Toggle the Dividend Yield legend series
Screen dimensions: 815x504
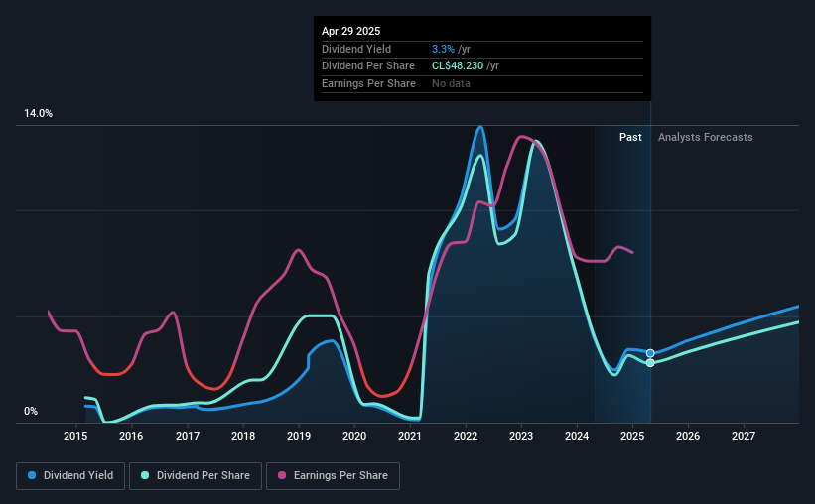70,476
